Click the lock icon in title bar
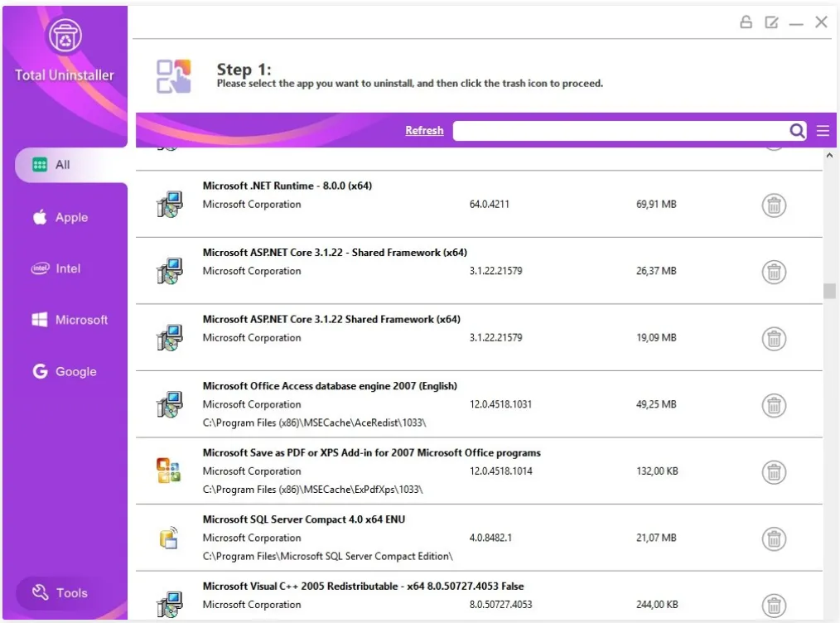Screen dimensions: 840x623 tap(746, 22)
